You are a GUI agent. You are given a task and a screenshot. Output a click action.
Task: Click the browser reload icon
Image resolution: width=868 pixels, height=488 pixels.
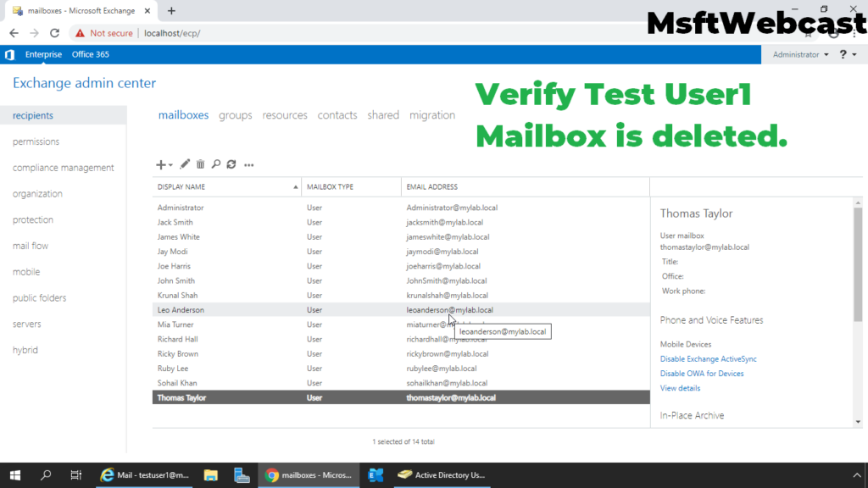click(x=54, y=33)
